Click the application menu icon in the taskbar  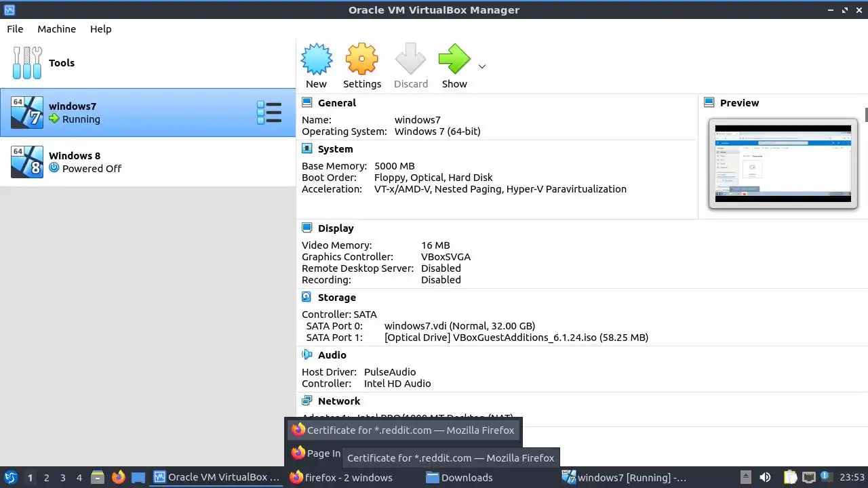(10, 477)
